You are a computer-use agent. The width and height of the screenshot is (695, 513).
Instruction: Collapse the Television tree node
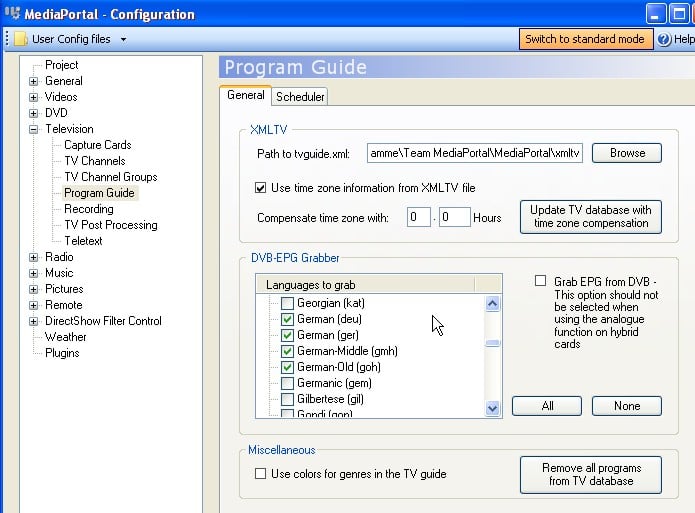tap(33, 130)
